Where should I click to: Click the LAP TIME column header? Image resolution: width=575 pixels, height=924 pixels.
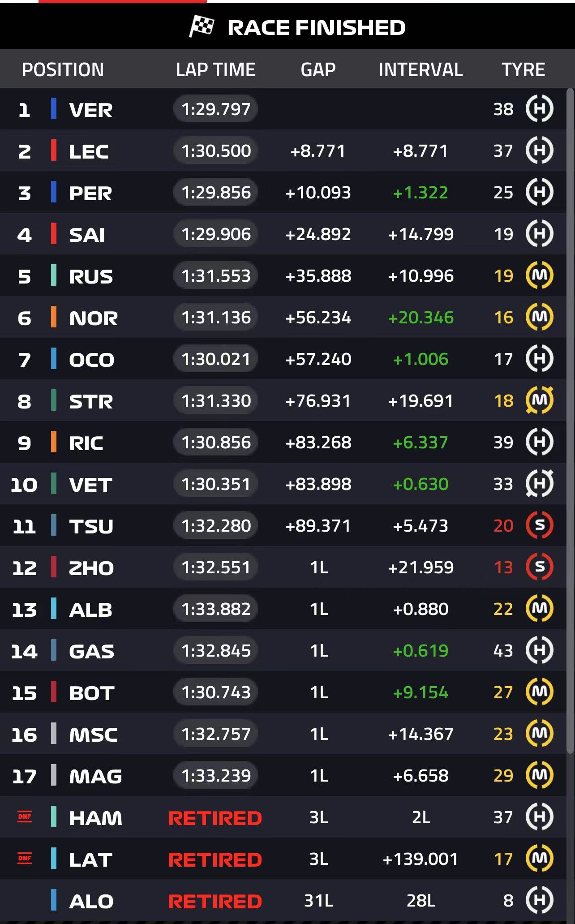pyautogui.click(x=215, y=70)
